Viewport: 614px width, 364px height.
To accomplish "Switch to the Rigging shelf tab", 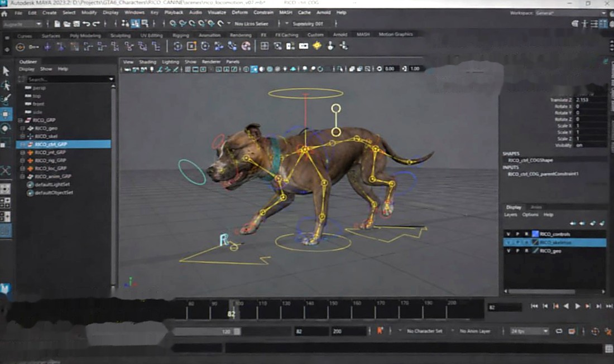I will (181, 35).
